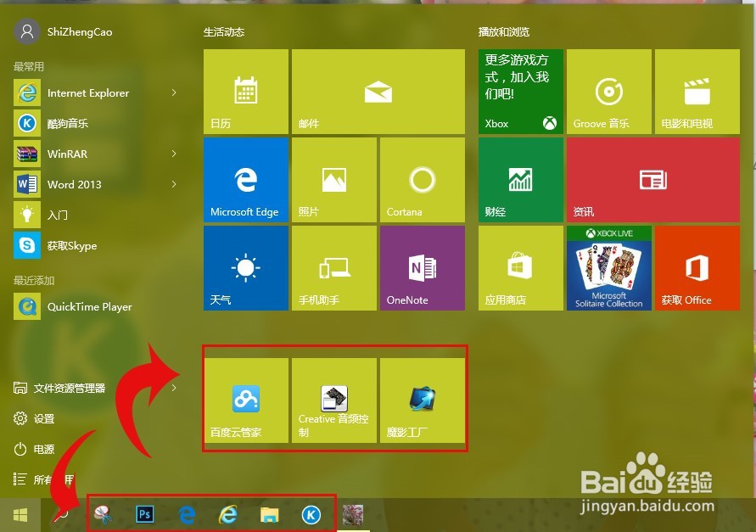Open the 电影和电视 tile

tap(697, 92)
